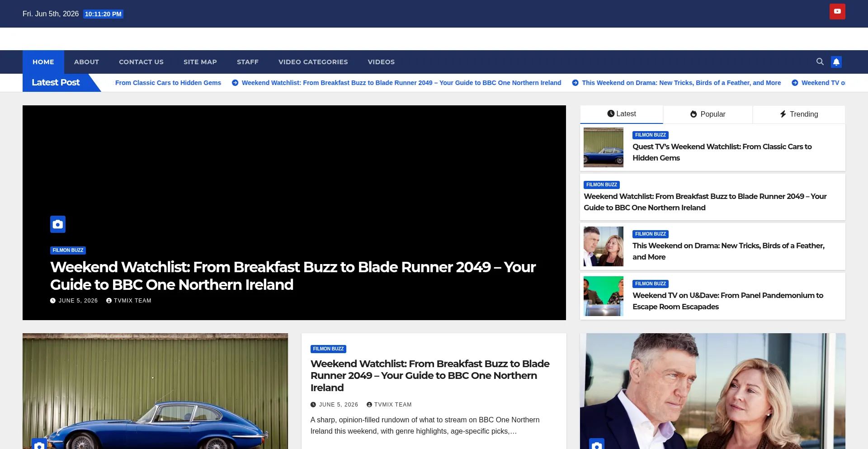
Task: Open green studio thumbnail for U&Dave article
Action: 604,296
